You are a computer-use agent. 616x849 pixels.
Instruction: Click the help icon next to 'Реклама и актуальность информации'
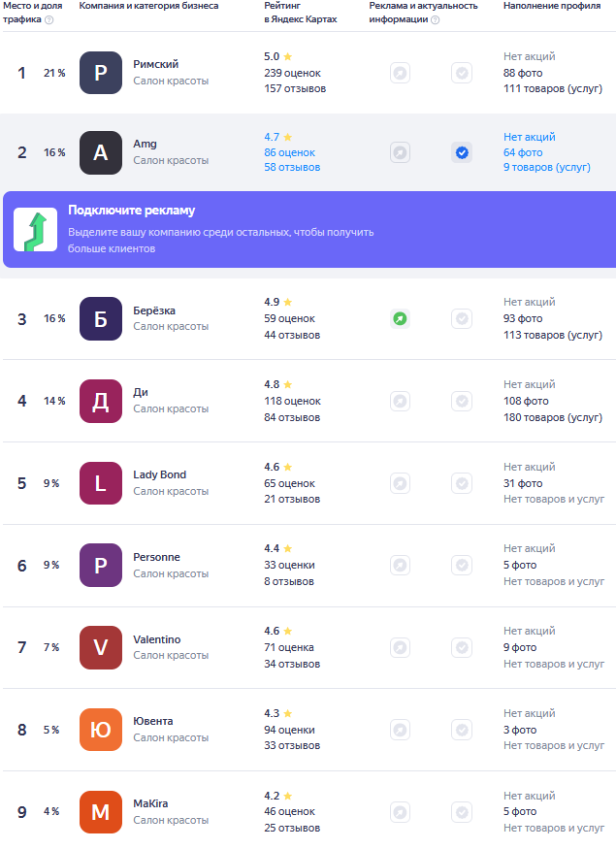click(435, 19)
